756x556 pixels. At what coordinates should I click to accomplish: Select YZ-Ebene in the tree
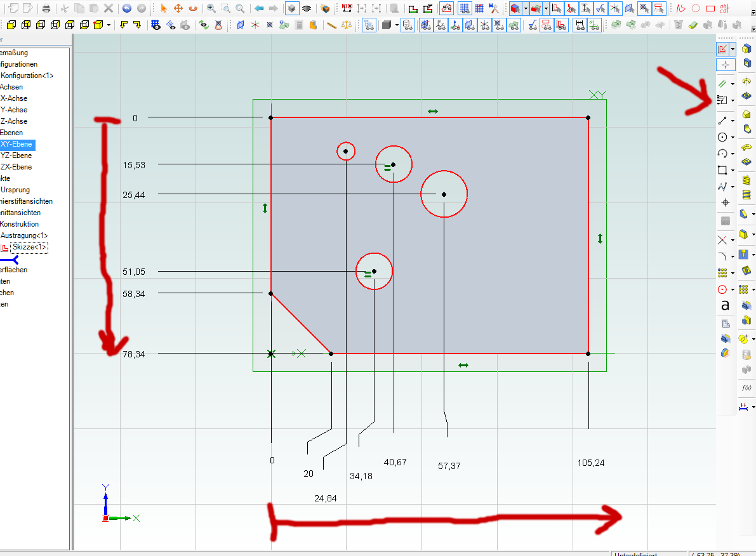click(x=16, y=156)
